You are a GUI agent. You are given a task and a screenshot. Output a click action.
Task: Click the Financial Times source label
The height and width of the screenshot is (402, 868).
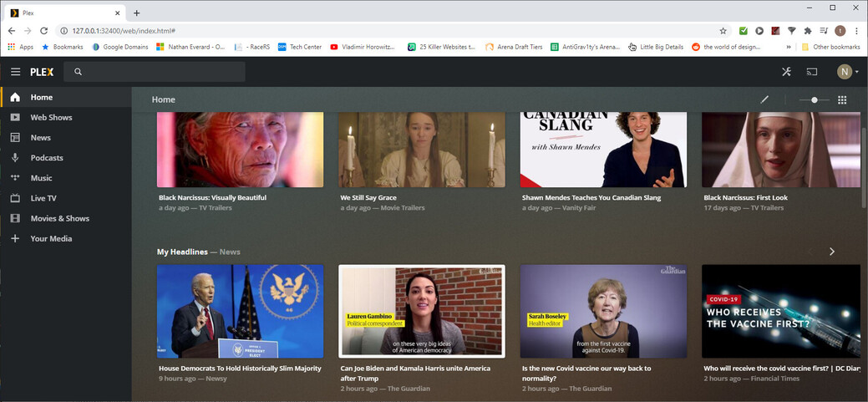point(775,379)
